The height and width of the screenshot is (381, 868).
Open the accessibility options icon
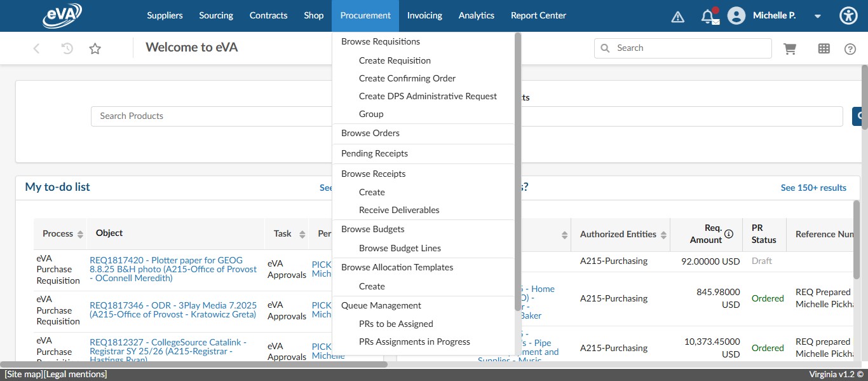[x=848, y=16]
